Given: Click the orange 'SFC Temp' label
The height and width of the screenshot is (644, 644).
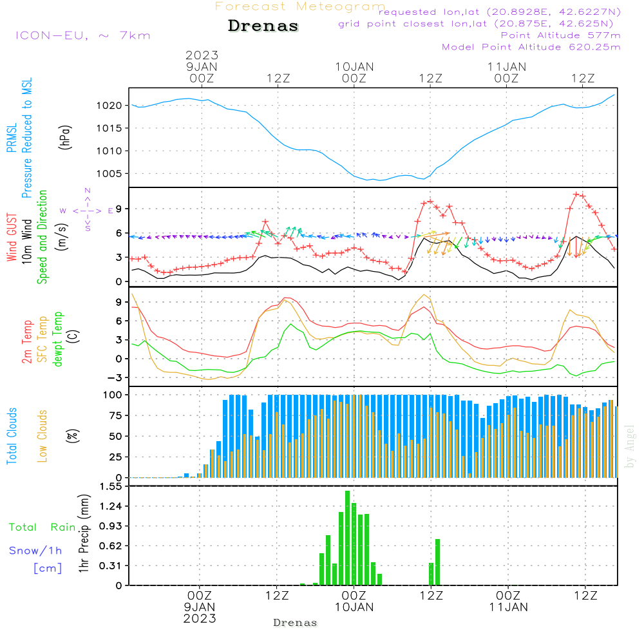Looking at the screenshot, I should (43, 339).
